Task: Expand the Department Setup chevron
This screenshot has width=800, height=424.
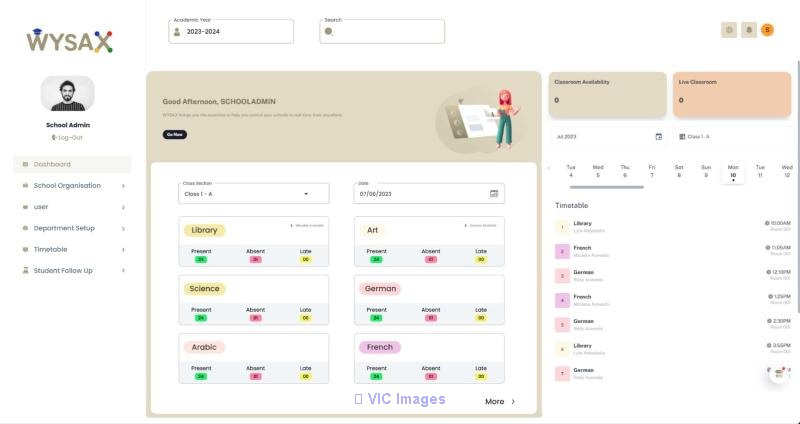Action: tap(123, 229)
